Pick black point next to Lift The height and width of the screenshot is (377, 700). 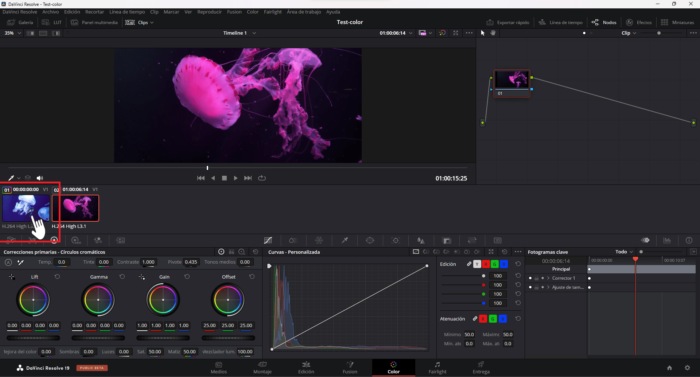click(x=12, y=277)
